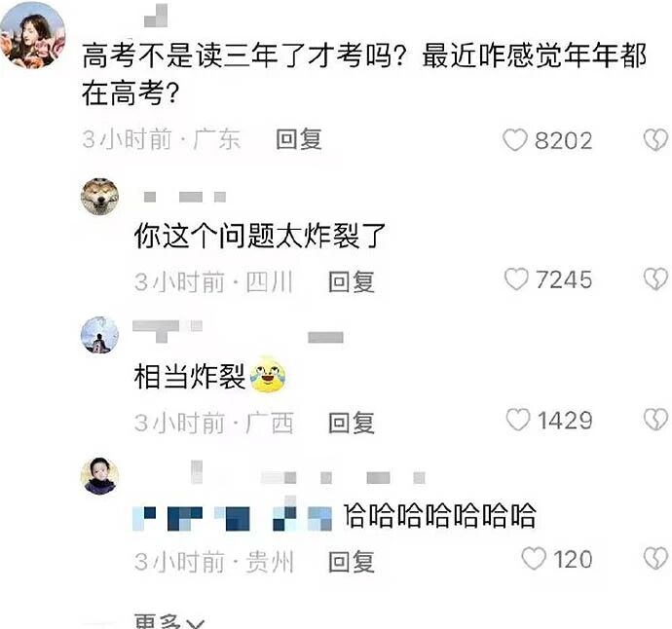Image resolution: width=672 pixels, height=629 pixels.
Task: Open the child avatar profile
Action: click(100, 475)
